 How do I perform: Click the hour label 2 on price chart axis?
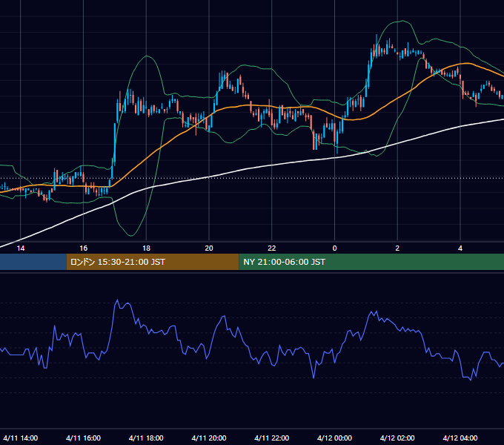point(397,248)
